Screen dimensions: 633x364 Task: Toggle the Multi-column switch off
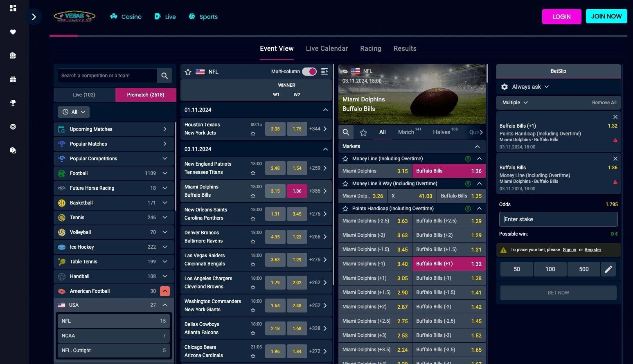(309, 72)
